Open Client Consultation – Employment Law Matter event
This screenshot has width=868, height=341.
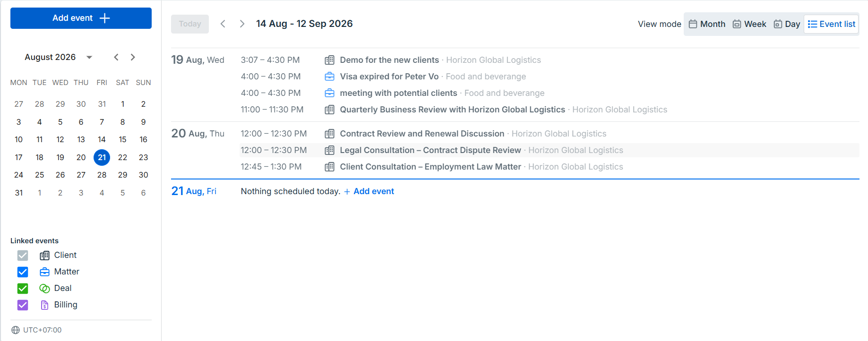tap(430, 167)
